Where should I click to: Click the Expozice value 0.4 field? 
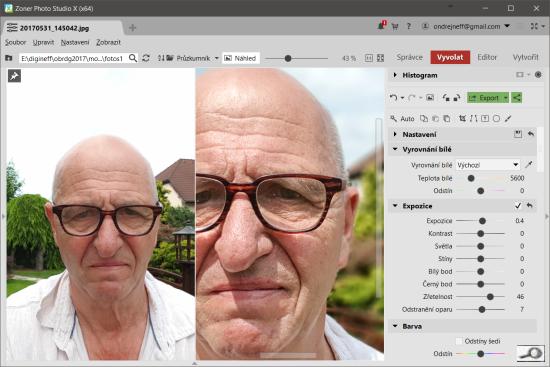(x=519, y=221)
